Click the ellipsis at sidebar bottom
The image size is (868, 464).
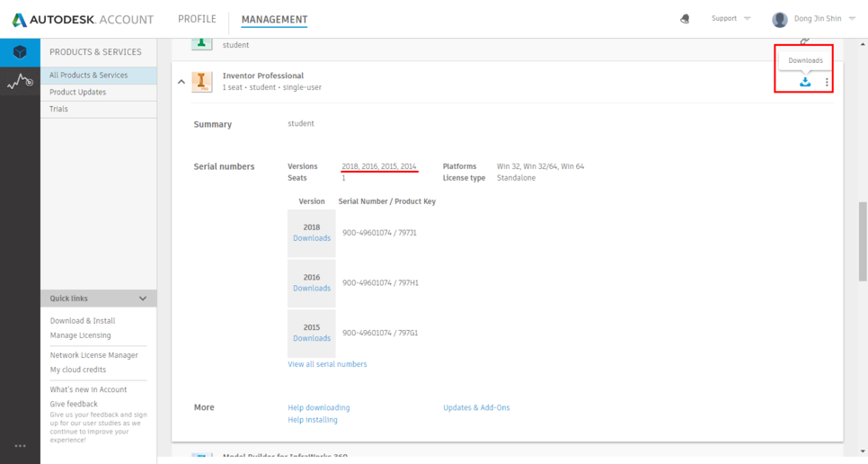coord(20,446)
